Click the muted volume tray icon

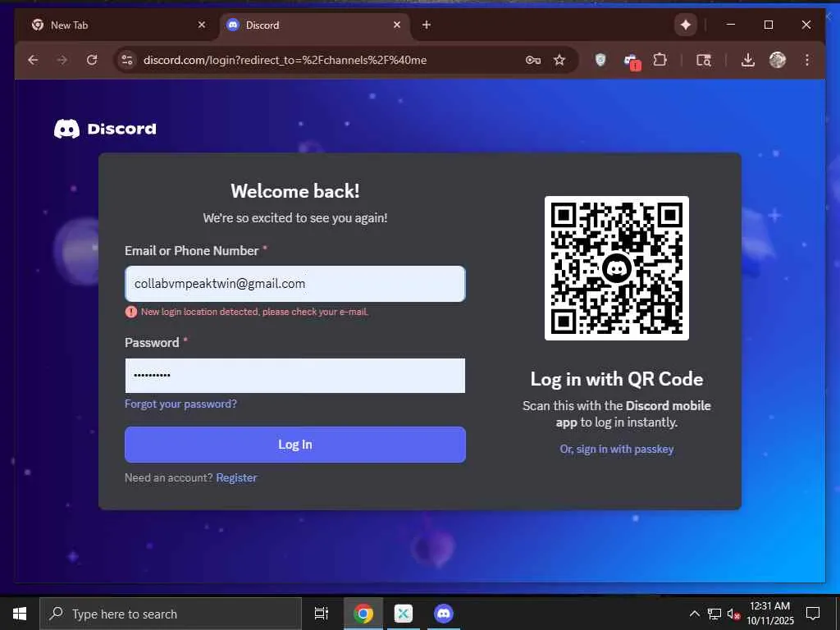tap(733, 614)
